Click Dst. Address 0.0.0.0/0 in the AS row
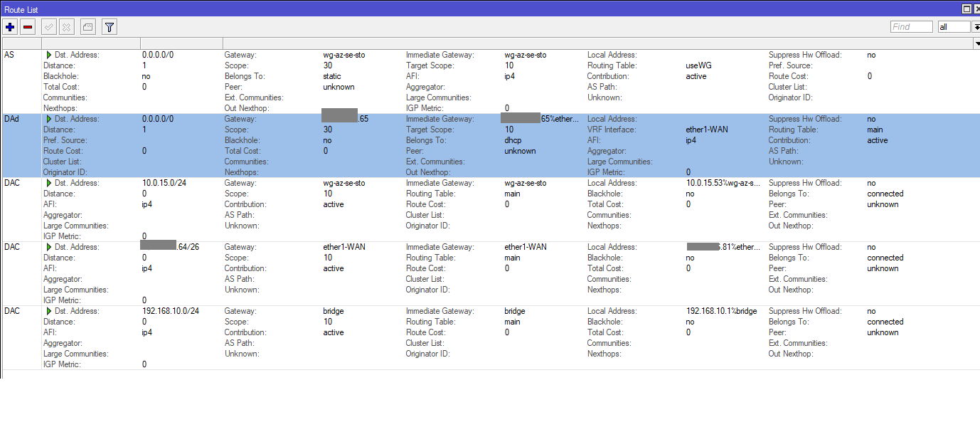Screen dimensions: 980x427 pos(157,55)
